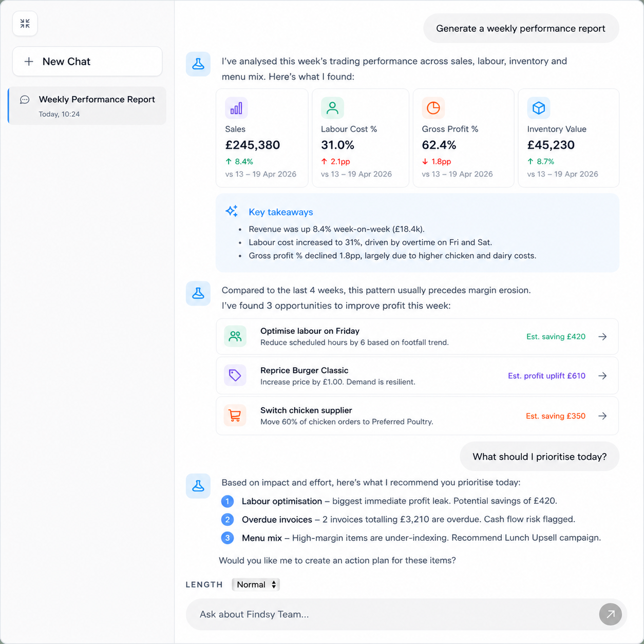This screenshot has height=644, width=644.
Task: Click the Est. profit uplift £610 label
Action: [546, 376]
